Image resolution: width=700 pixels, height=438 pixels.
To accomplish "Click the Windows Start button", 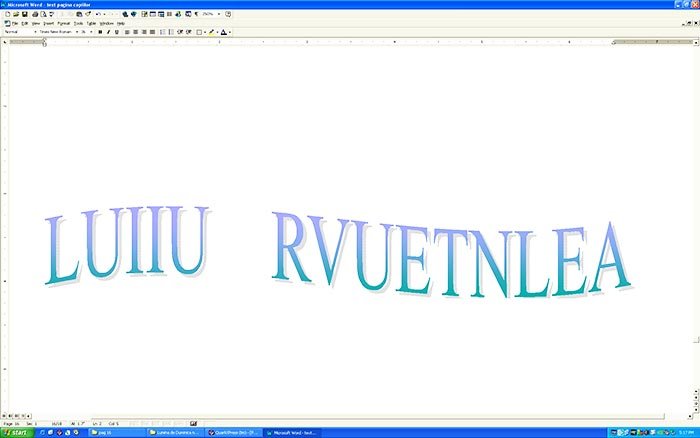I will click(14, 432).
